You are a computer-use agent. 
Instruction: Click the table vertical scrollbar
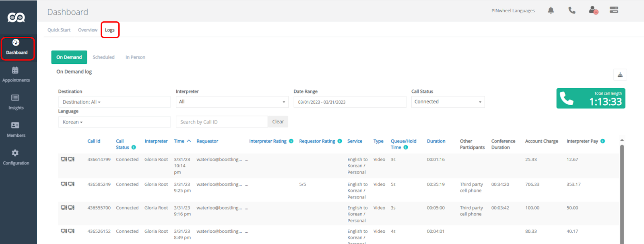point(622,194)
